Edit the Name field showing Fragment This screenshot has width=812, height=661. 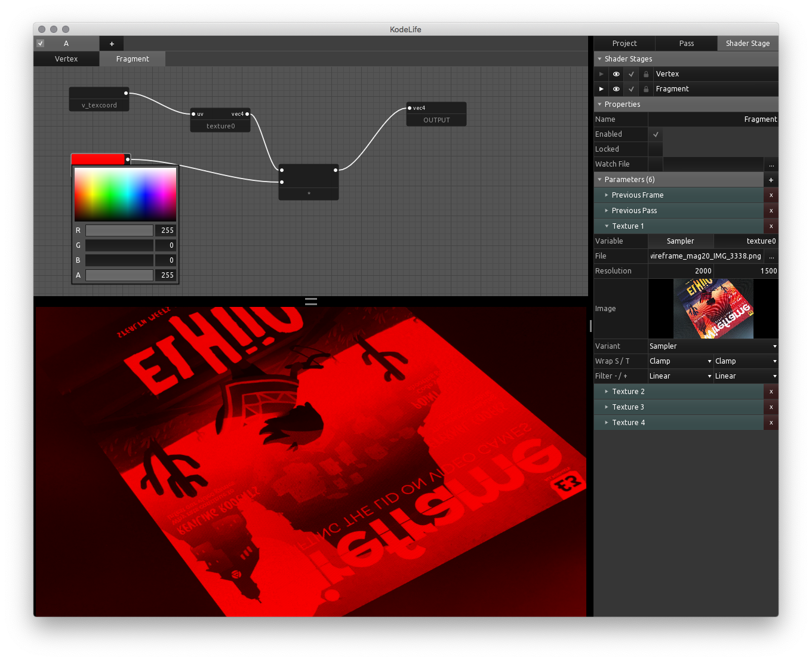[x=713, y=119]
